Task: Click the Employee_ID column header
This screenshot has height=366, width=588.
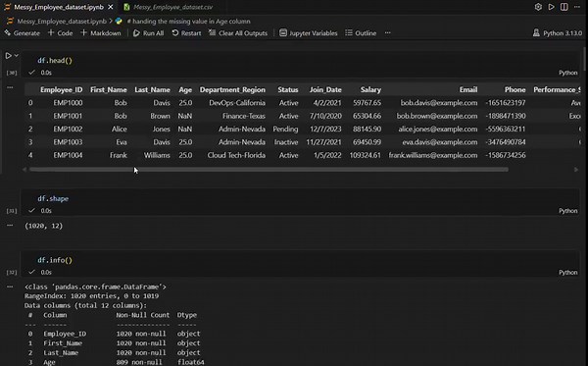Action: pyautogui.click(x=62, y=89)
